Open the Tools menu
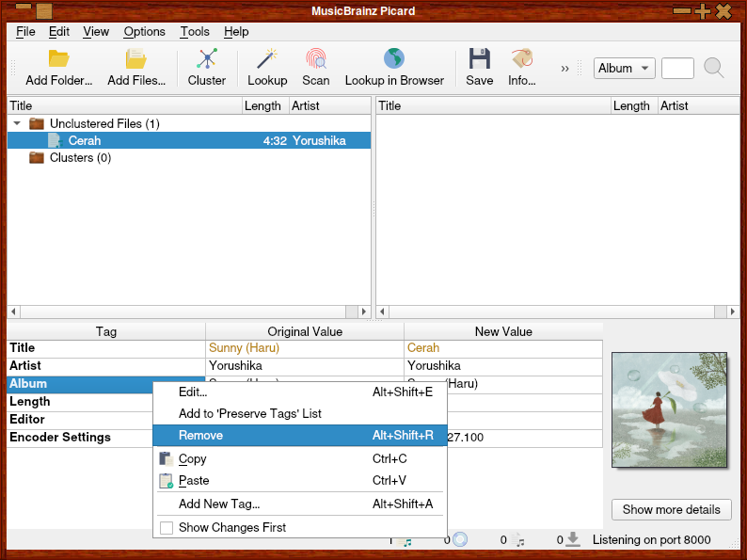Screen dimensions: 747x560 (x=195, y=31)
